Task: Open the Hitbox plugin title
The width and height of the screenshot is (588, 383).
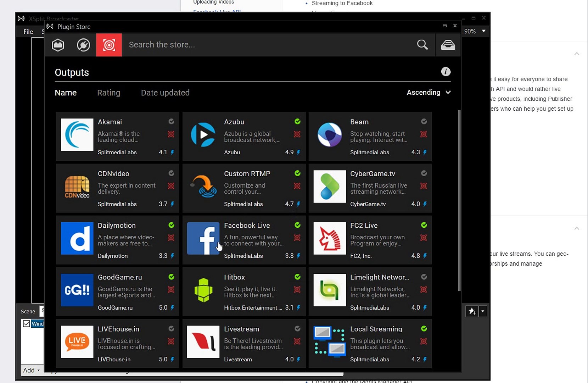Action: [x=234, y=277]
